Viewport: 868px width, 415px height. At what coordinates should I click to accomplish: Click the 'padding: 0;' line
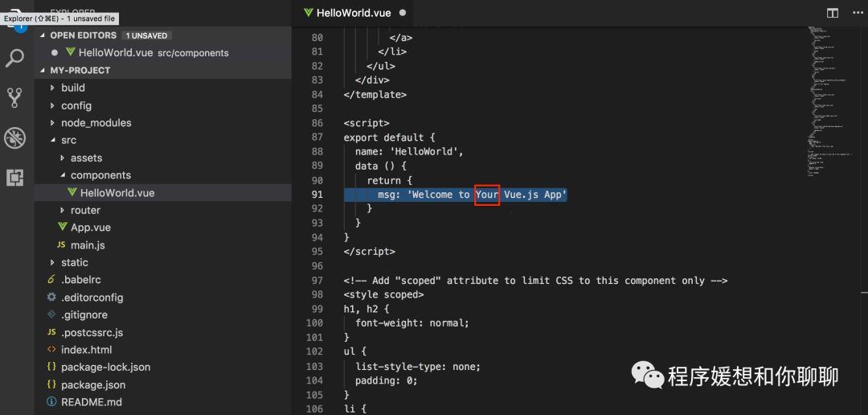click(x=386, y=380)
